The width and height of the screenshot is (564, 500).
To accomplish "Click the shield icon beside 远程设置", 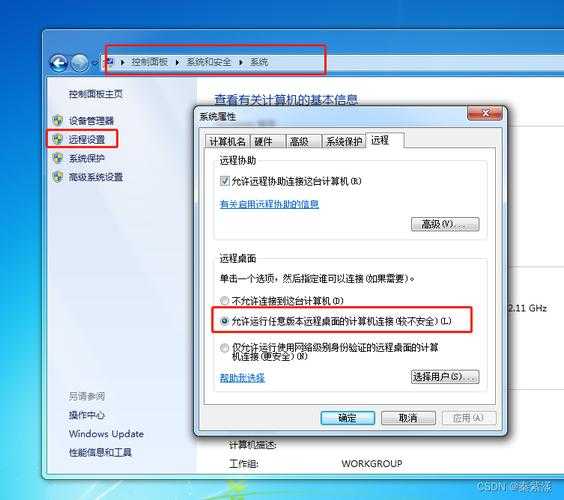I will 58,139.
